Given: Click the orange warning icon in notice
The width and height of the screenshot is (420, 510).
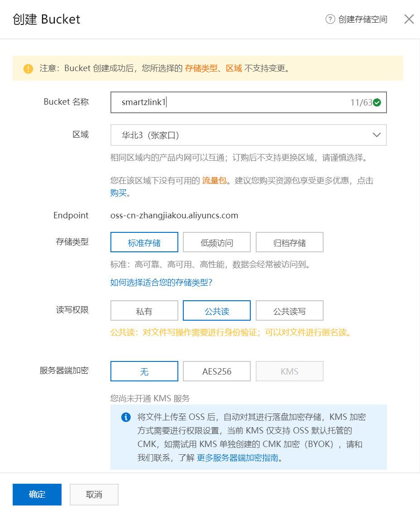Looking at the screenshot, I should [28, 69].
